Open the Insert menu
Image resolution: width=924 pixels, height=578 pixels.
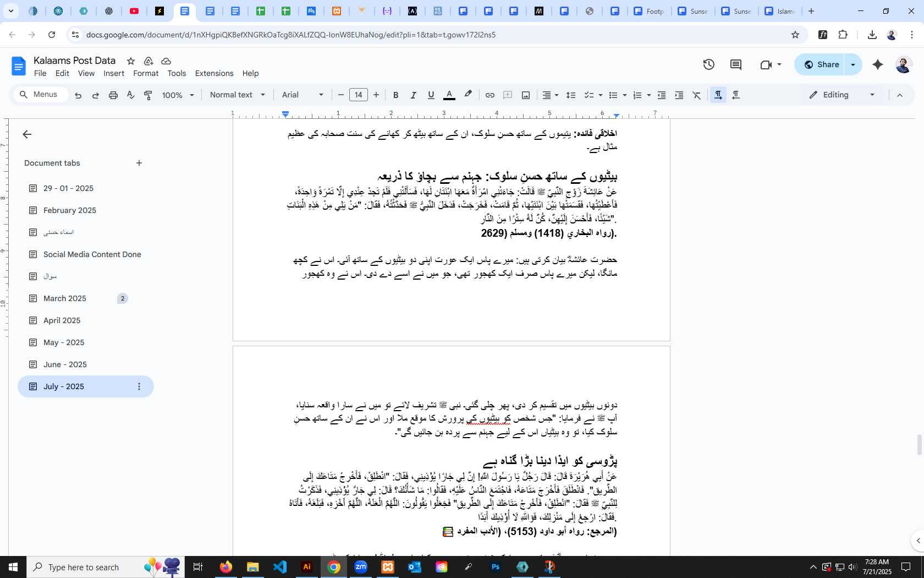pos(114,73)
